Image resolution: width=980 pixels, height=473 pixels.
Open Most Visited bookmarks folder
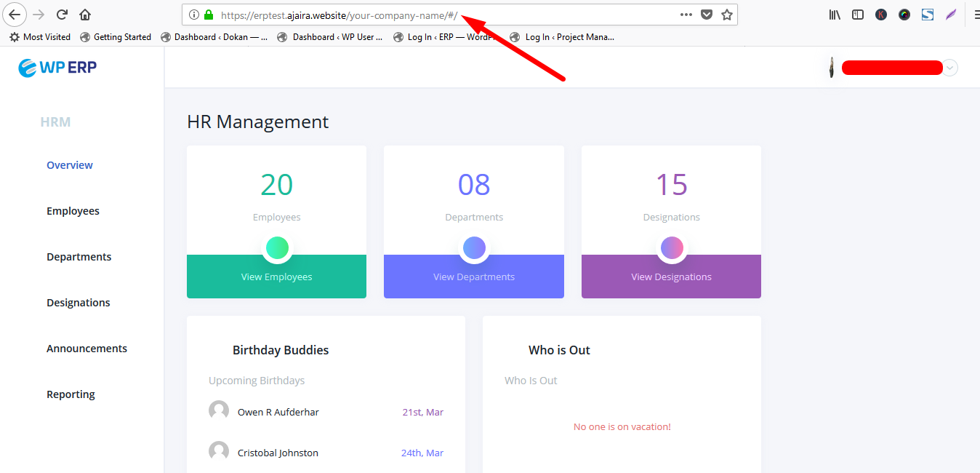[x=40, y=37]
